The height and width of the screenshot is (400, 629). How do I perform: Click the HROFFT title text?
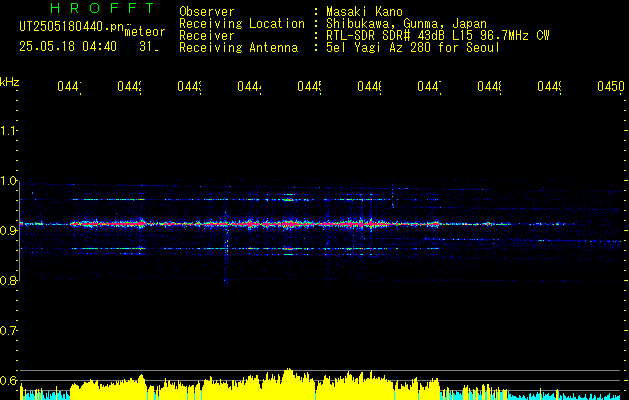[103, 8]
